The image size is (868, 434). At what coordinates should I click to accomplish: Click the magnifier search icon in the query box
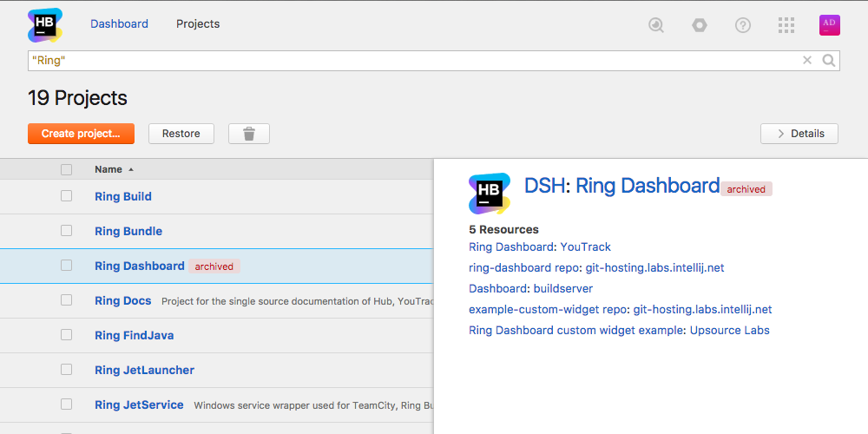point(828,61)
